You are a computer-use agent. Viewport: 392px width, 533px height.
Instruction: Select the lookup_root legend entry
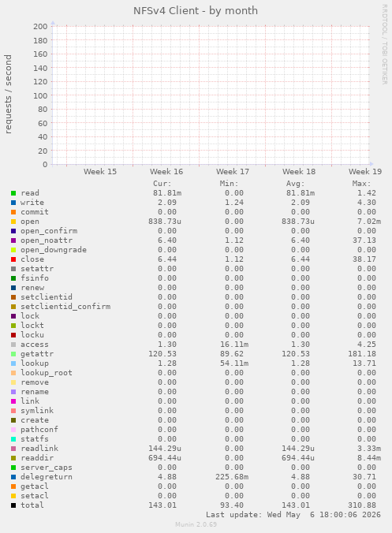47,373
